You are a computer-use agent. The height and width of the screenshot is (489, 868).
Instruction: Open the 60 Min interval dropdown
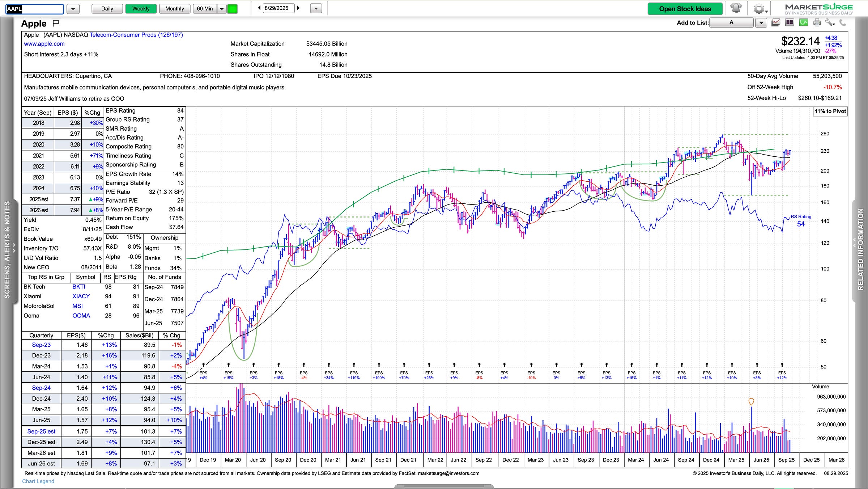pos(222,9)
